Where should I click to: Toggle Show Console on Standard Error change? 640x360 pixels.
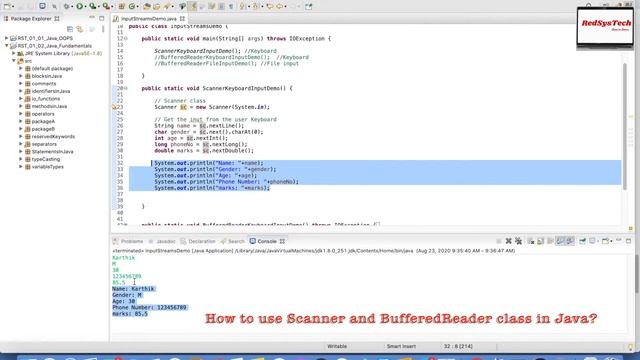tap(570, 241)
